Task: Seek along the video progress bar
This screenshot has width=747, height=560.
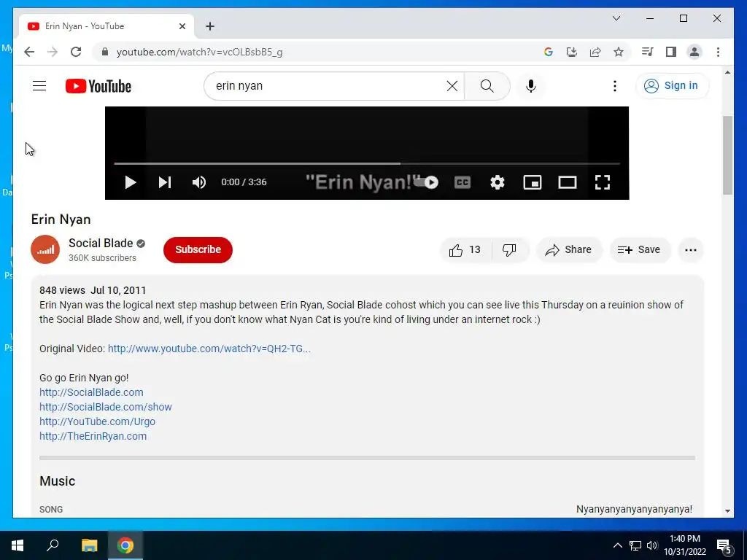Action: pos(367,163)
